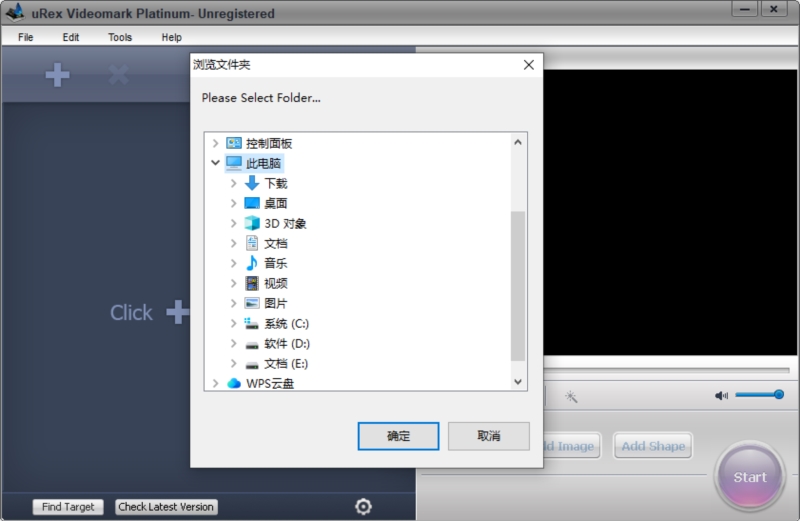Collapse the 此电脑 tree node
Screen dimensions: 800x521
tap(215, 163)
